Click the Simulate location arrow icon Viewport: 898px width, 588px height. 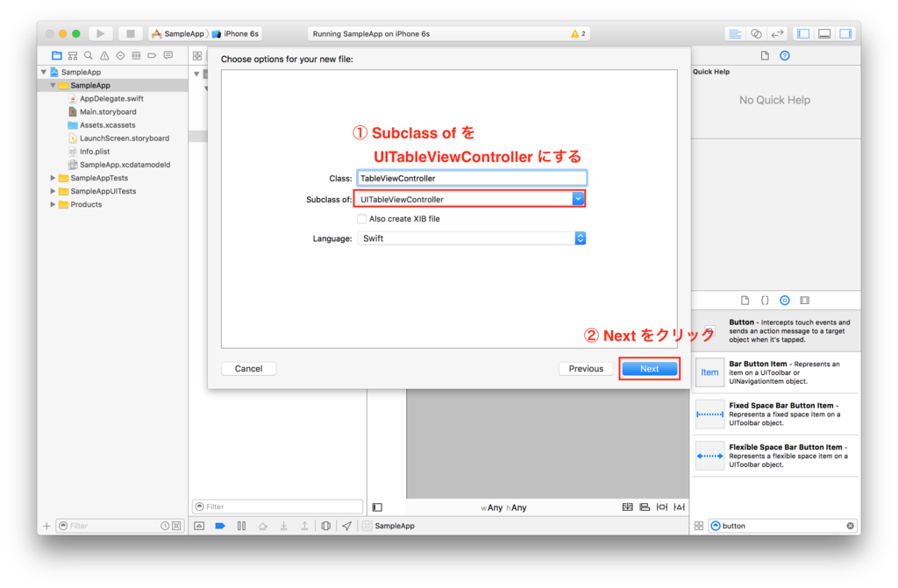tap(347, 526)
